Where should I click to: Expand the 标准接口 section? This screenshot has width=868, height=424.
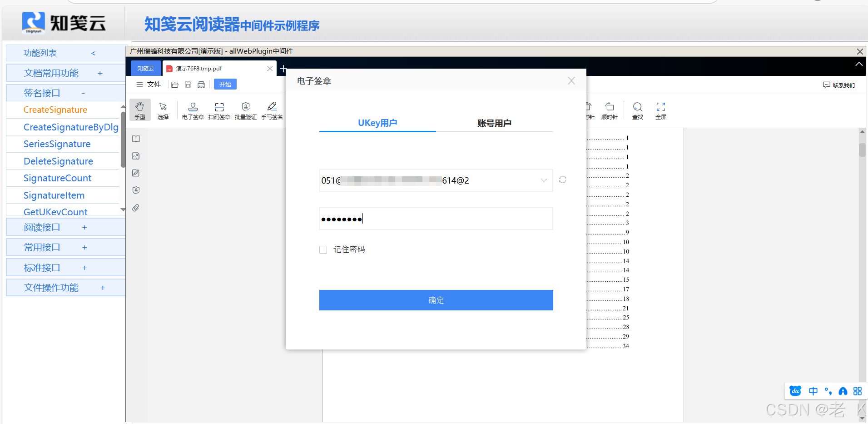pos(84,268)
